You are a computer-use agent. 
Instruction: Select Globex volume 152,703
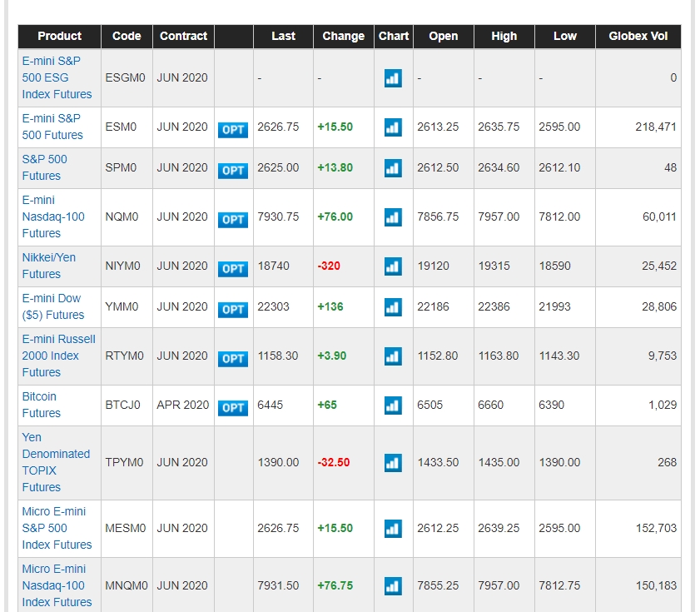656,528
